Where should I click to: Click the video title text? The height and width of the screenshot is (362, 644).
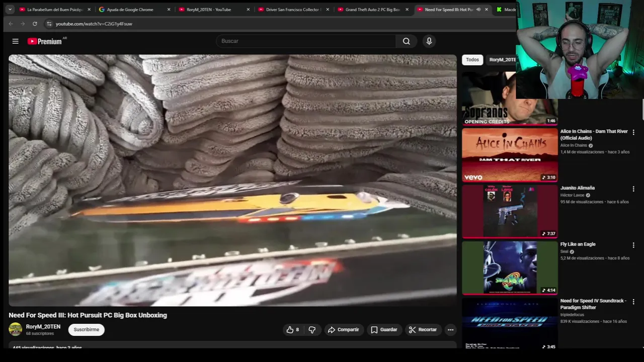(x=88, y=315)
